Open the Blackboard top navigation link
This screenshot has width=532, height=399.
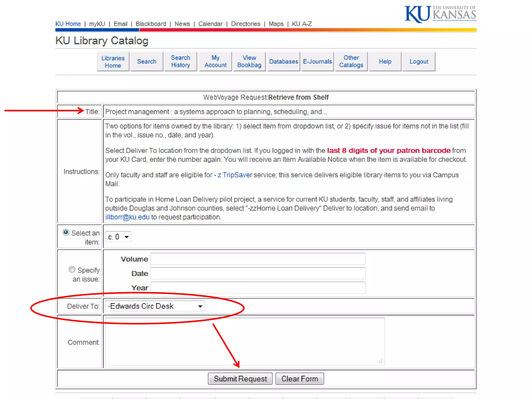(x=151, y=24)
